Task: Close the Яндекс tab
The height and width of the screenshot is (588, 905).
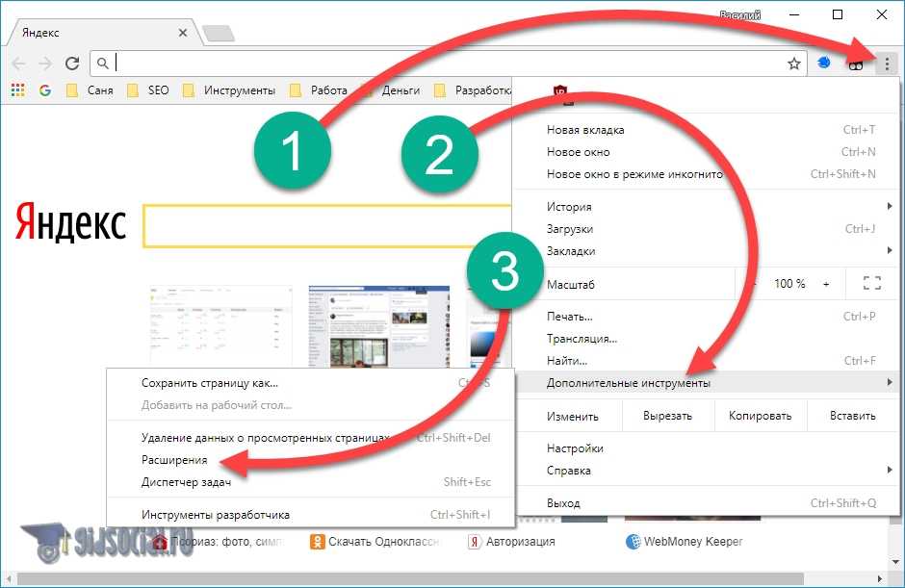Action: (184, 33)
